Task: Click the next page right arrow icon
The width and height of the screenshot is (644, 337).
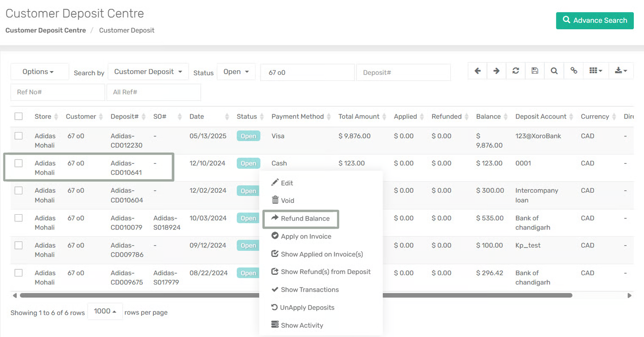Action: [496, 71]
